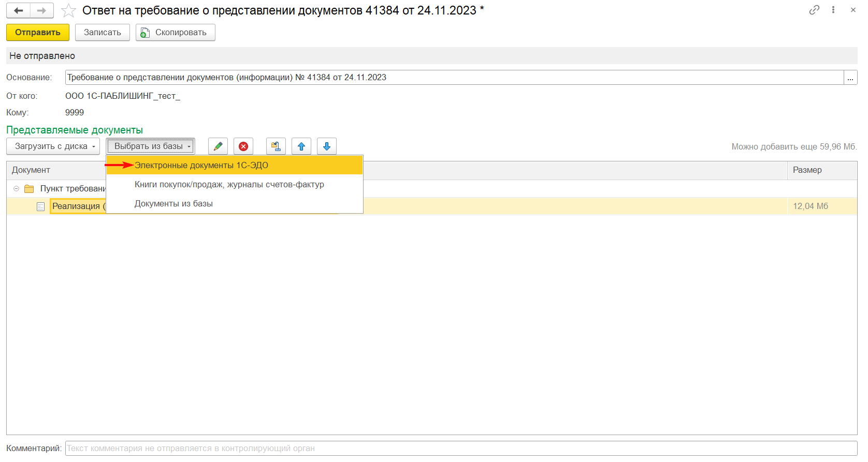This screenshot has width=868, height=462.
Task: Go forward with the right arrow button
Action: point(42,10)
